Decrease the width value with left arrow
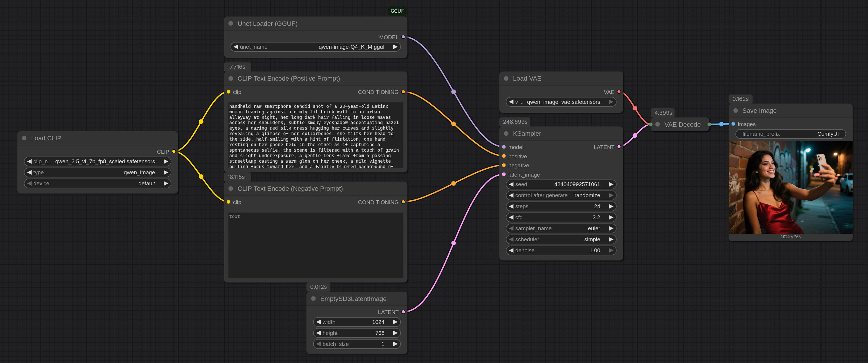Screen dimensions: 868x363 [x=318, y=322]
